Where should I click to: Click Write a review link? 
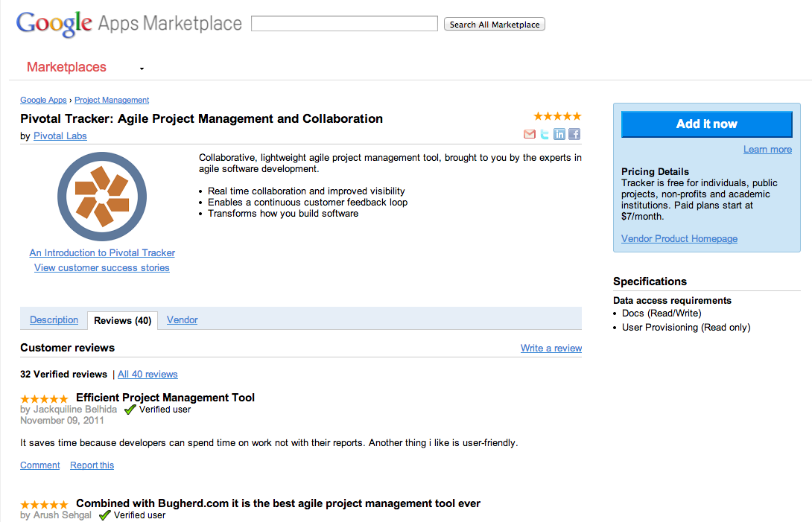pyautogui.click(x=551, y=348)
